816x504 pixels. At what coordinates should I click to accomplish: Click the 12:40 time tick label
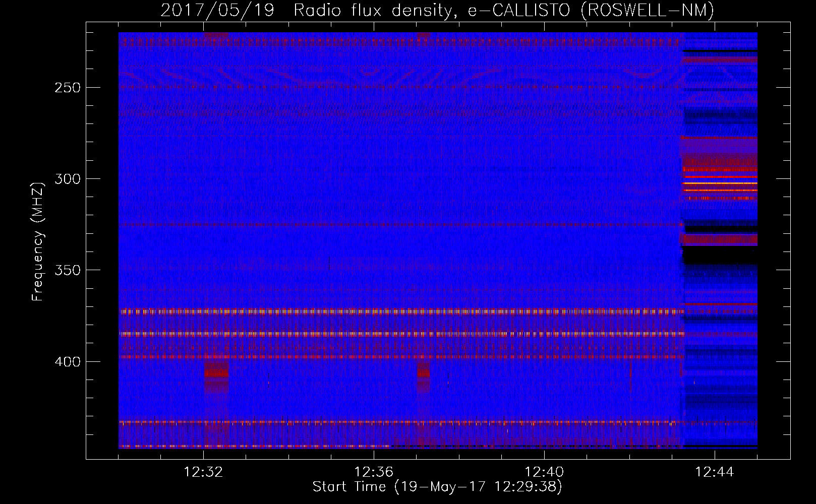pyautogui.click(x=544, y=472)
